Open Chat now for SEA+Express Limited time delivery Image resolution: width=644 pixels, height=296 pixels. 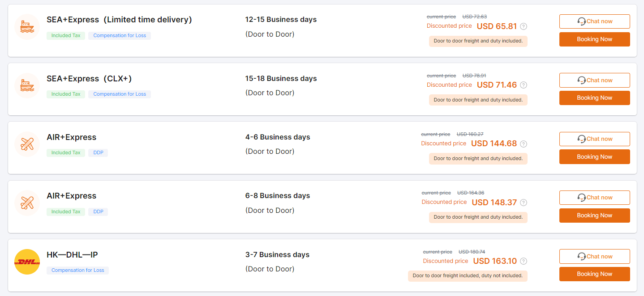pos(594,21)
